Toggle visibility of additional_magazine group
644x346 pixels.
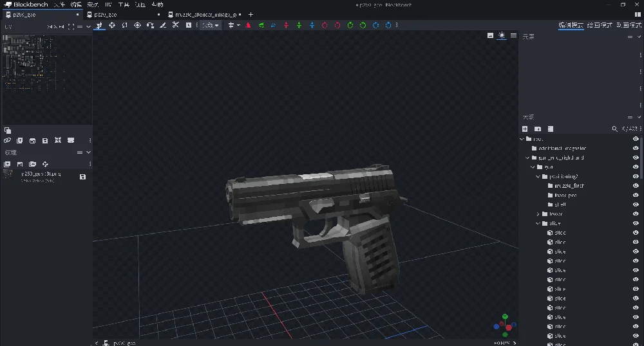(636, 149)
